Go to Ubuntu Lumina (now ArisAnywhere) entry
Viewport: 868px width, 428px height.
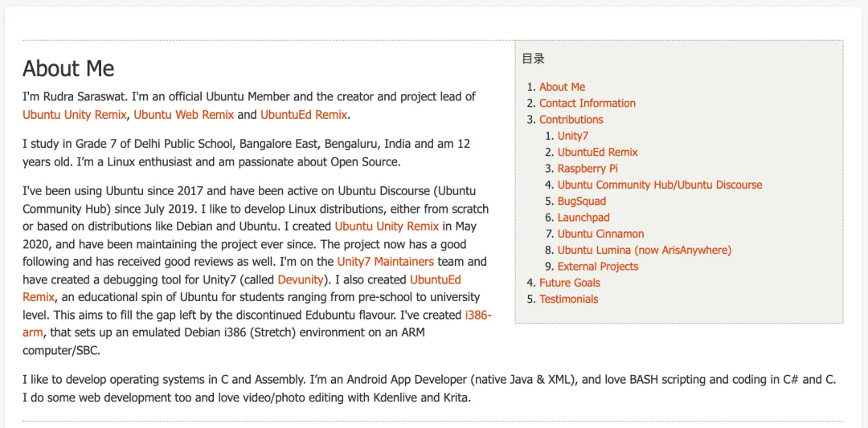coord(645,250)
